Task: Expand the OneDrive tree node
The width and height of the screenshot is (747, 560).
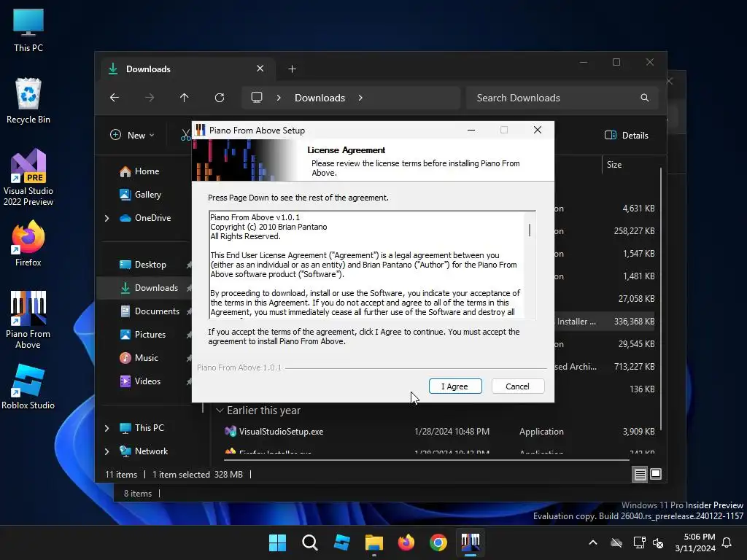Action: (107, 218)
